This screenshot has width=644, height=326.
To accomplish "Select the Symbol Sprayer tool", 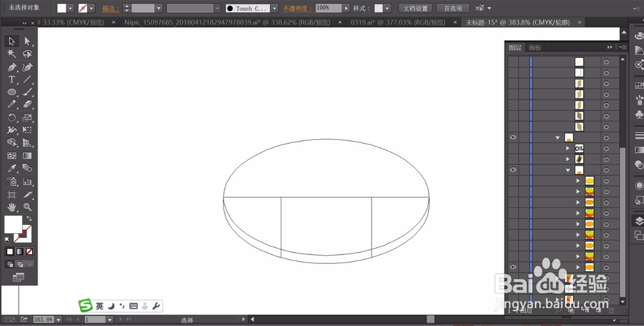I will (x=12, y=181).
